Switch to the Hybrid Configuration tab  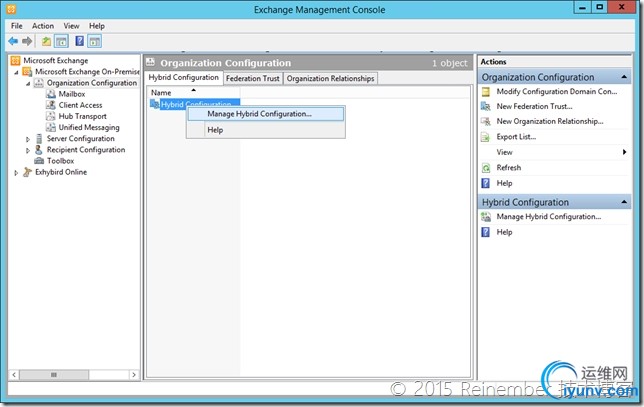click(x=184, y=78)
